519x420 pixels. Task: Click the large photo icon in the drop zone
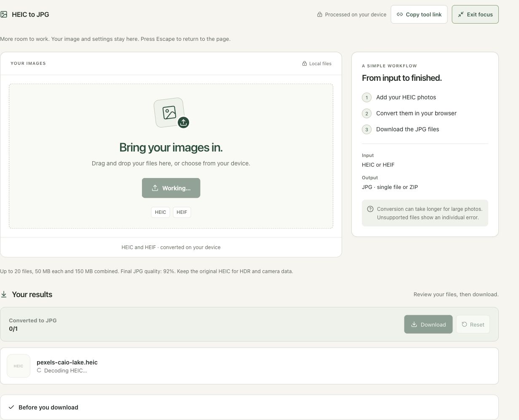[x=169, y=112]
